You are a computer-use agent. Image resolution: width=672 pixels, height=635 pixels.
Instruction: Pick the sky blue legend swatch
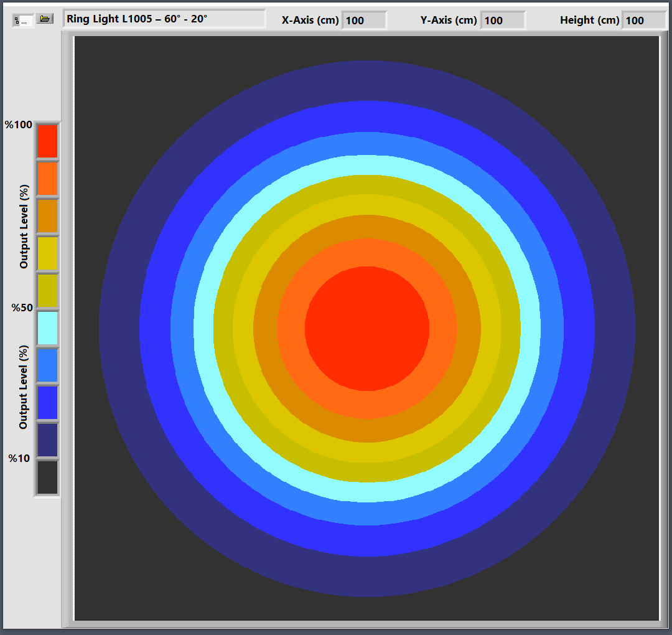(x=47, y=365)
